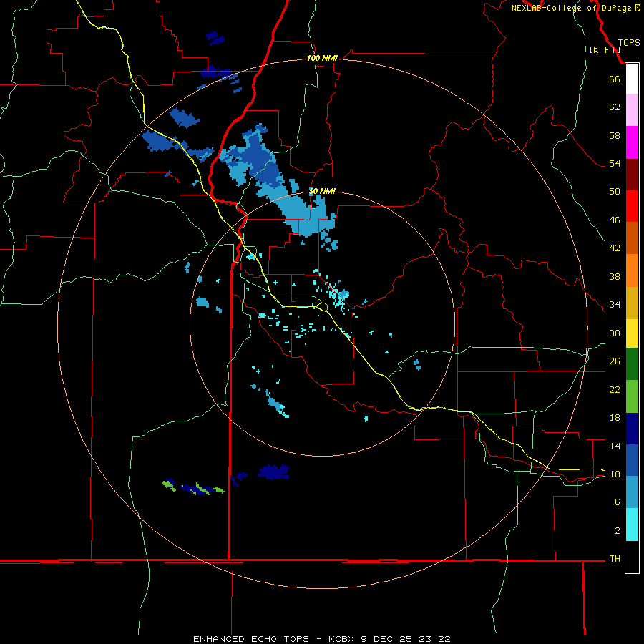Click the legend value 6

[x=617, y=502]
